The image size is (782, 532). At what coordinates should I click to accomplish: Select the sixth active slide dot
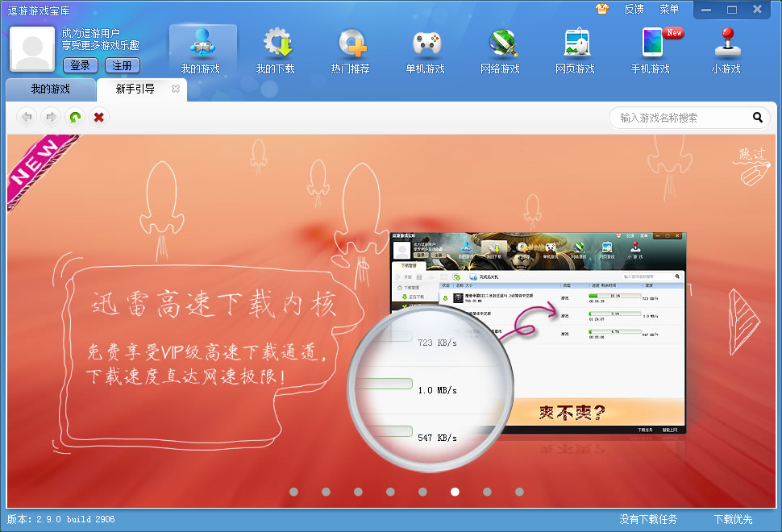tap(455, 492)
